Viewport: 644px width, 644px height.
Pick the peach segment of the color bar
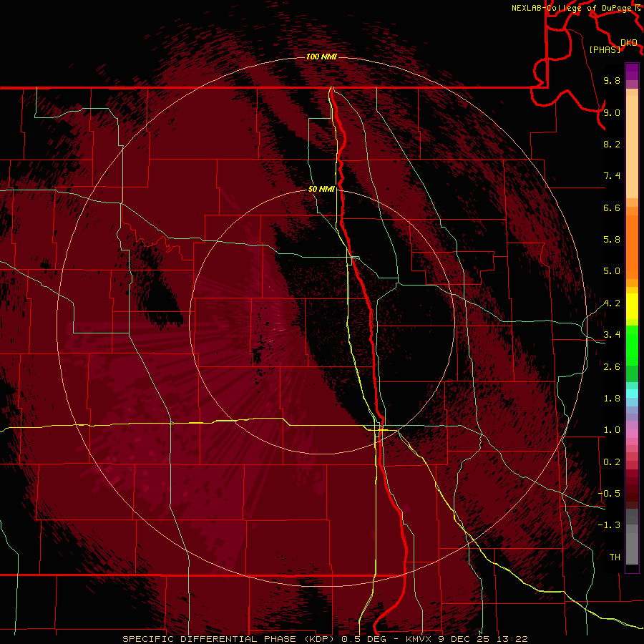(x=632, y=146)
